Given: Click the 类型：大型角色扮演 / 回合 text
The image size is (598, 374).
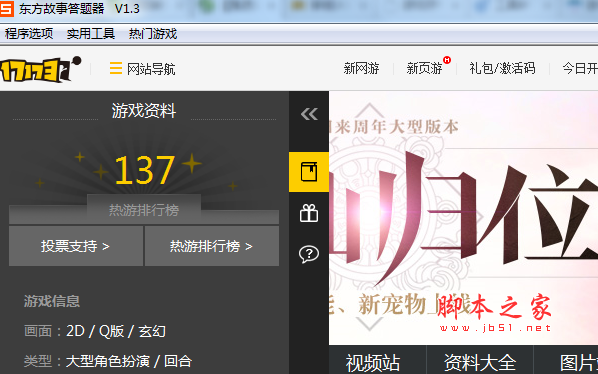Looking at the screenshot, I should coord(108,361).
